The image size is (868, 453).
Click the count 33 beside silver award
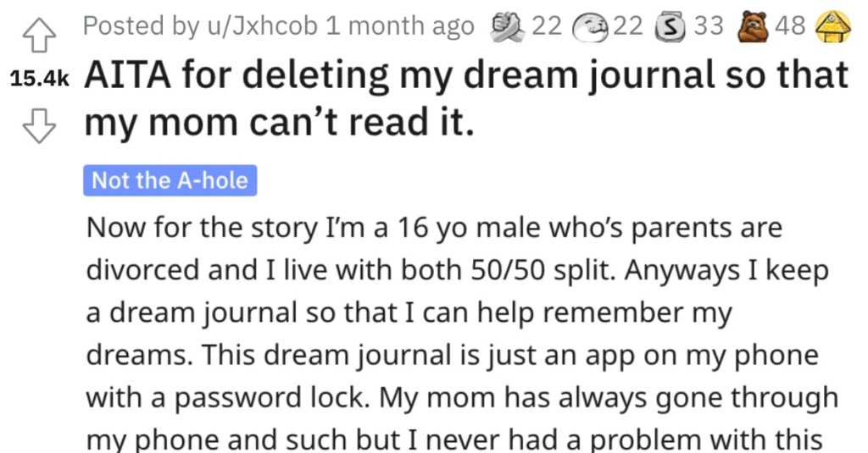[709, 26]
